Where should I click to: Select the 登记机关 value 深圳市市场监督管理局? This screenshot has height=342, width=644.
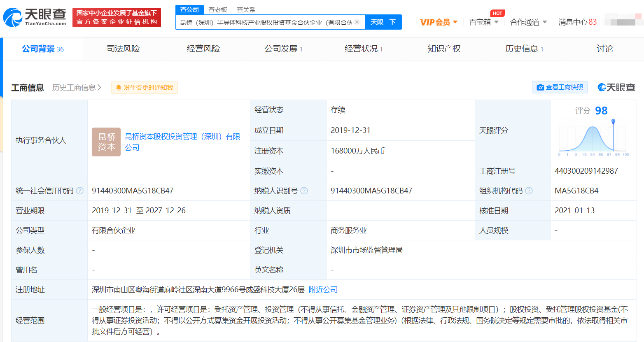366,250
